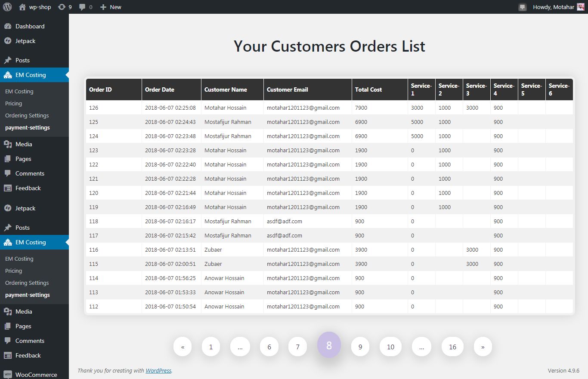
Task: Select the highlighted current page 8 button
Action: pyautogui.click(x=329, y=345)
